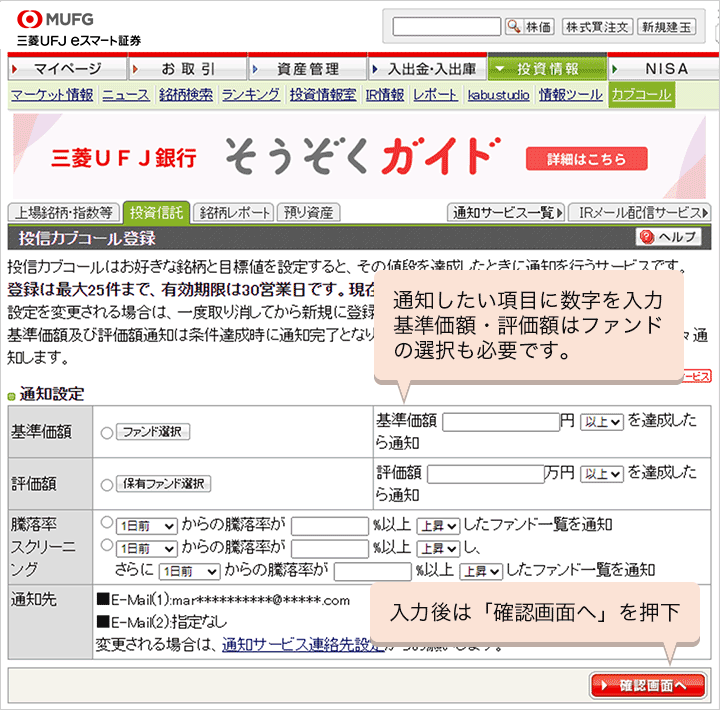
Task: Go to マーケット情報 link
Action: click(x=52, y=95)
